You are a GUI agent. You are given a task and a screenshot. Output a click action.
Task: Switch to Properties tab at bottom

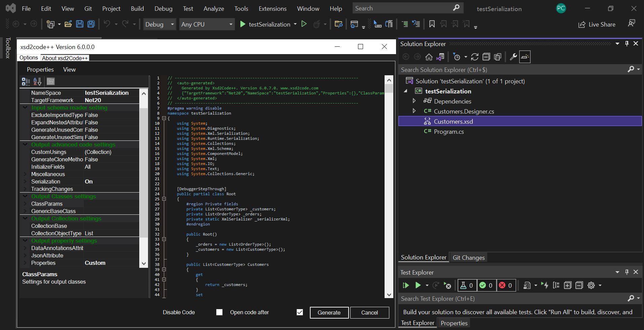tap(454, 323)
